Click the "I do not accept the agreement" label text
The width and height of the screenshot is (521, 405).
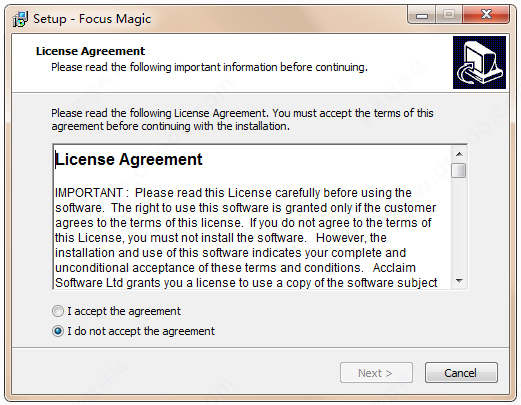tap(141, 331)
